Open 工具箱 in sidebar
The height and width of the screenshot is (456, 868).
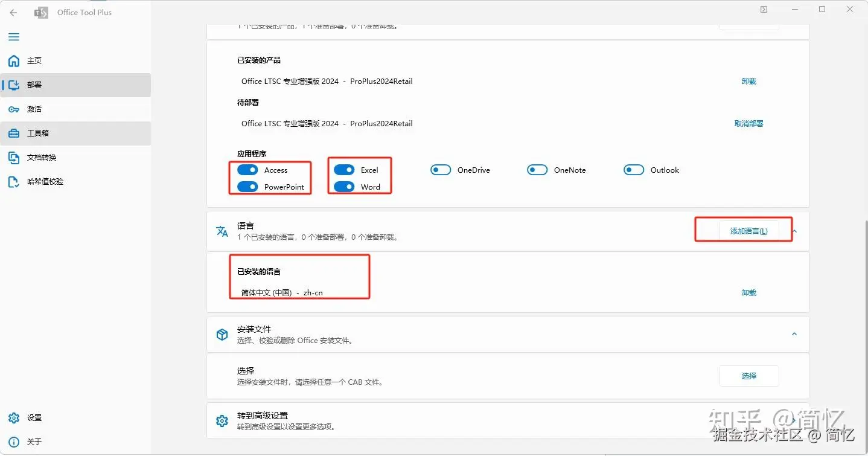(75, 133)
